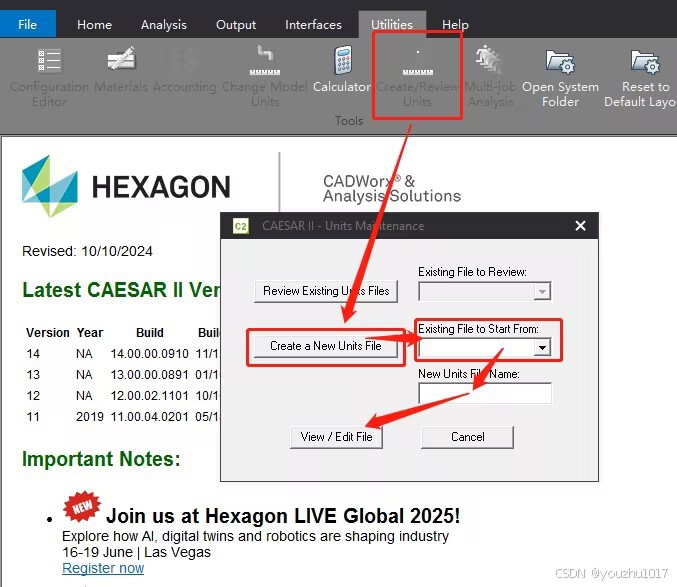This screenshot has width=677, height=587.
Task: Follow the Register now link
Action: (103, 568)
